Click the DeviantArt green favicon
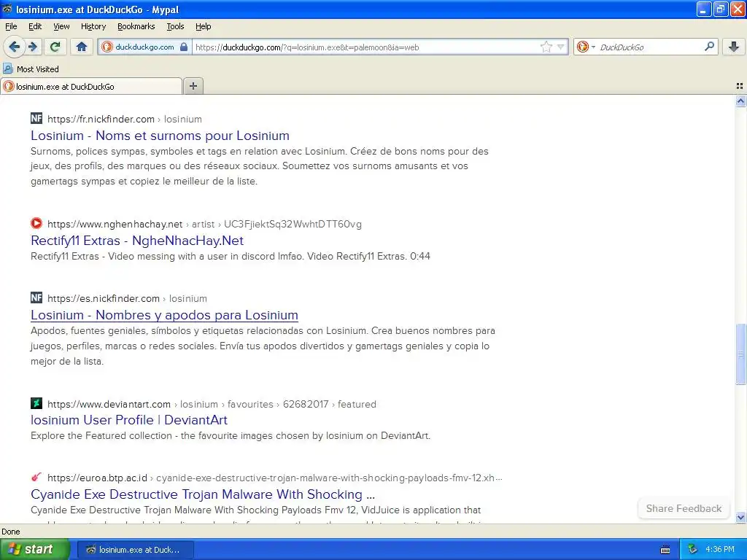This screenshot has width=747, height=560. [36, 403]
